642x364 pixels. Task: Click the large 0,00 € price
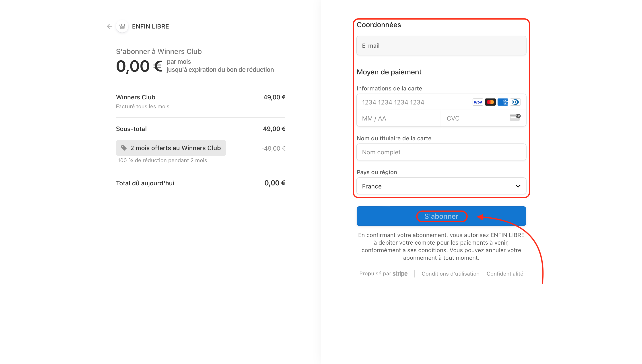(x=139, y=66)
